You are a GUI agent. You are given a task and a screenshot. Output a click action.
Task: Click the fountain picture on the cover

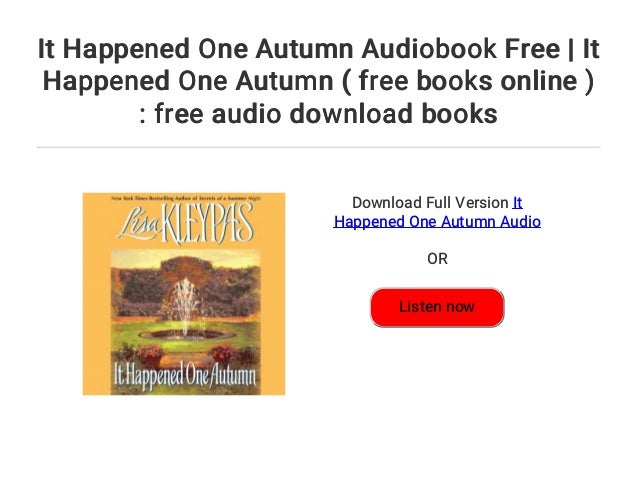[x=186, y=311]
